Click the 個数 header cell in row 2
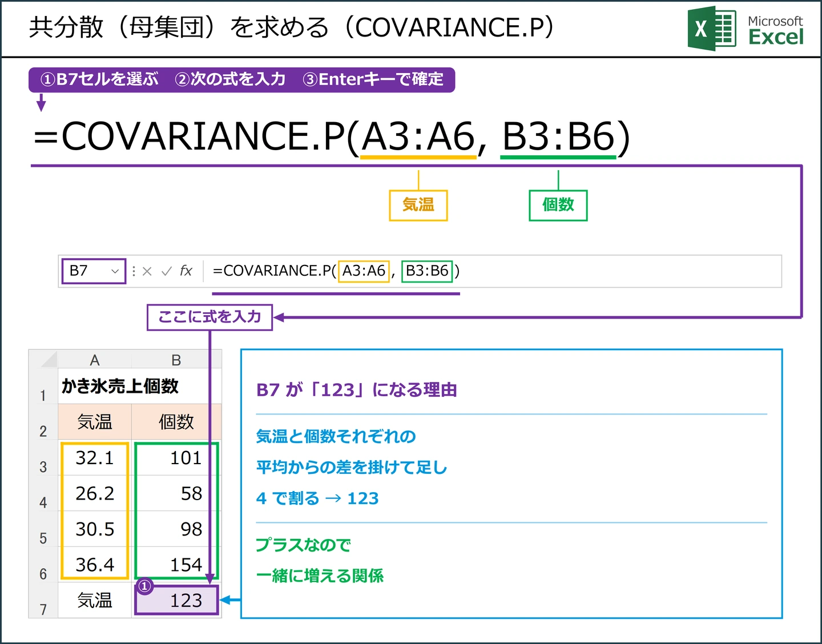The height and width of the screenshot is (644, 822). coord(176,422)
